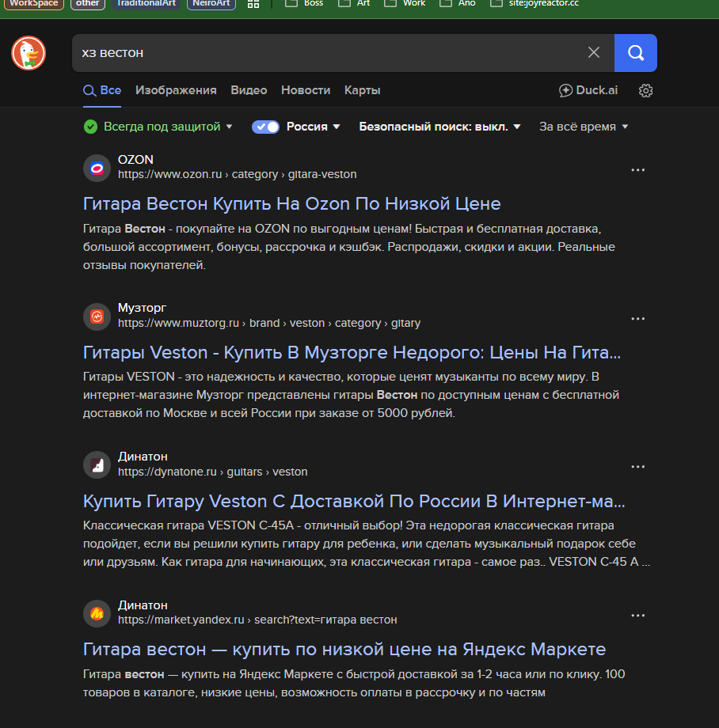Open the NeiroArt bookmark
719x728 pixels.
pyautogui.click(x=211, y=4)
